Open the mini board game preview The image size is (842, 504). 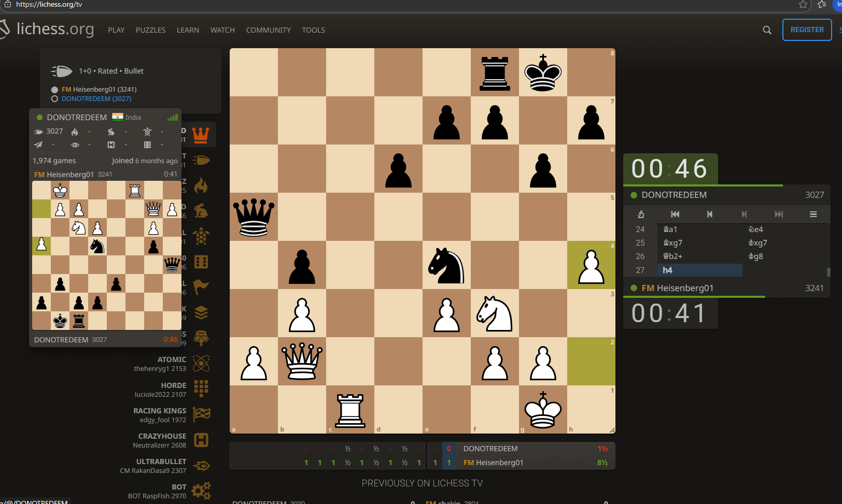tap(107, 255)
